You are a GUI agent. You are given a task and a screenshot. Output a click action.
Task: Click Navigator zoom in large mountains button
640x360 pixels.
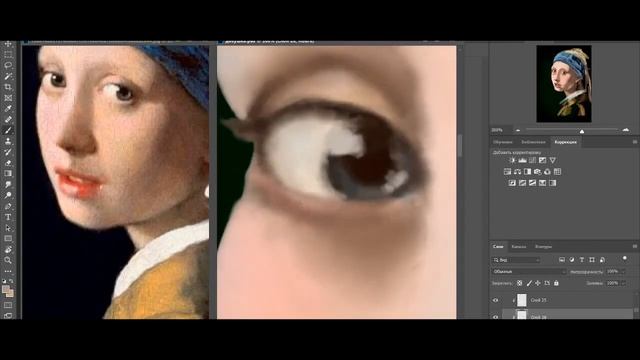(626, 130)
